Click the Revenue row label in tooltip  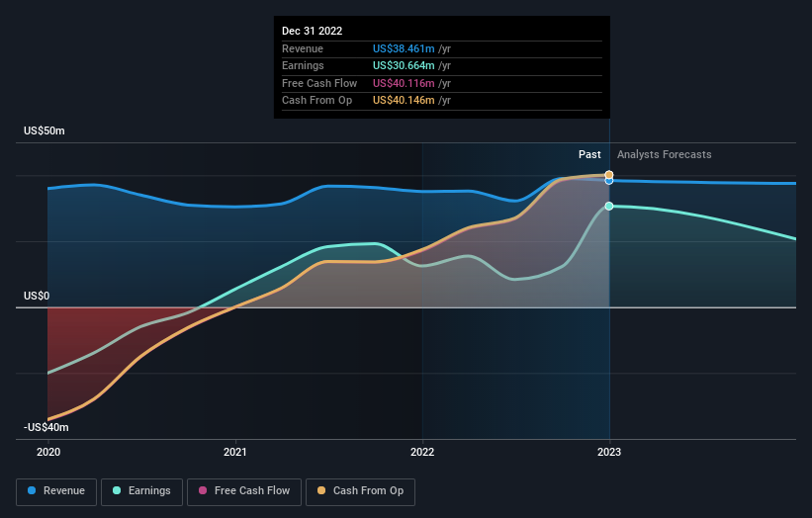pyautogui.click(x=303, y=48)
